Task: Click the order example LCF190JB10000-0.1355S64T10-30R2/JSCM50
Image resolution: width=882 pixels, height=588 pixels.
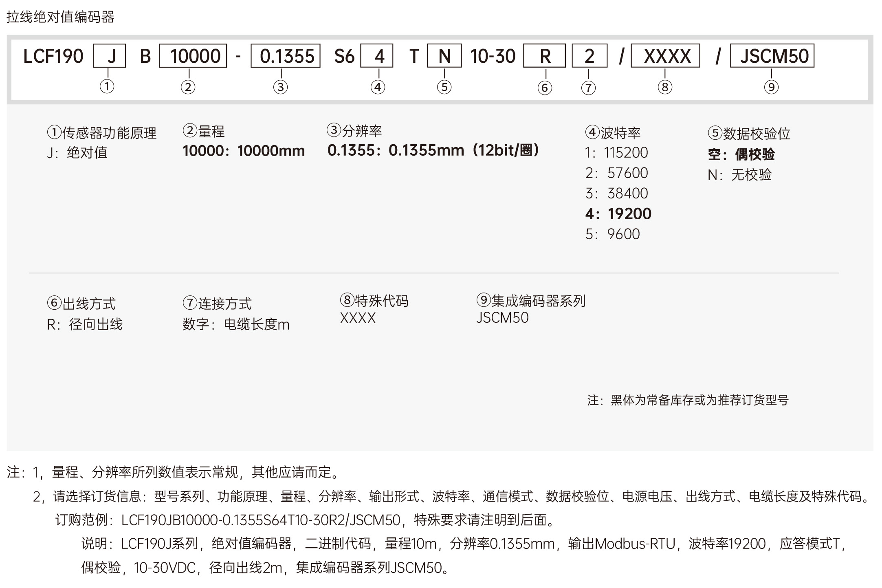Action: [261, 520]
